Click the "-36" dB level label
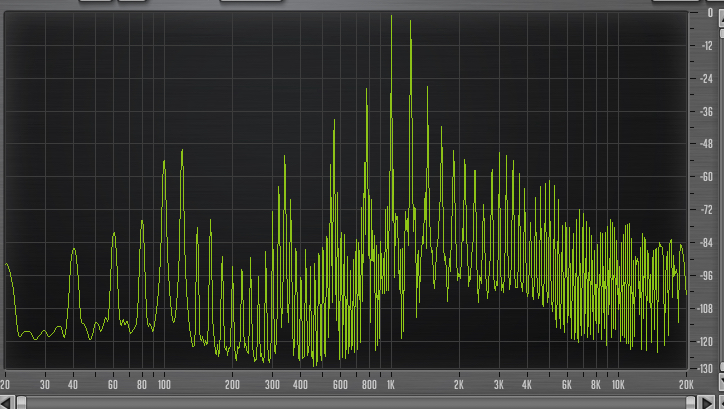 [707, 111]
